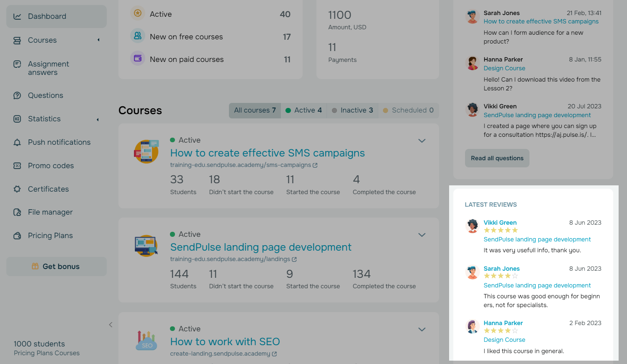Click the Pricing Plans wallet icon
The width and height of the screenshot is (627, 364).
pos(17,236)
